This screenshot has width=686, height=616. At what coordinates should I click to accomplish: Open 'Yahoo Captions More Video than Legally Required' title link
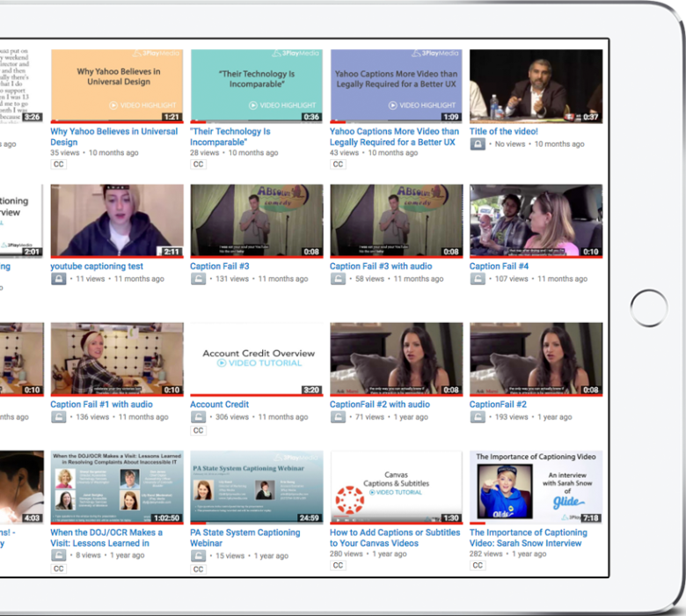pos(394,136)
